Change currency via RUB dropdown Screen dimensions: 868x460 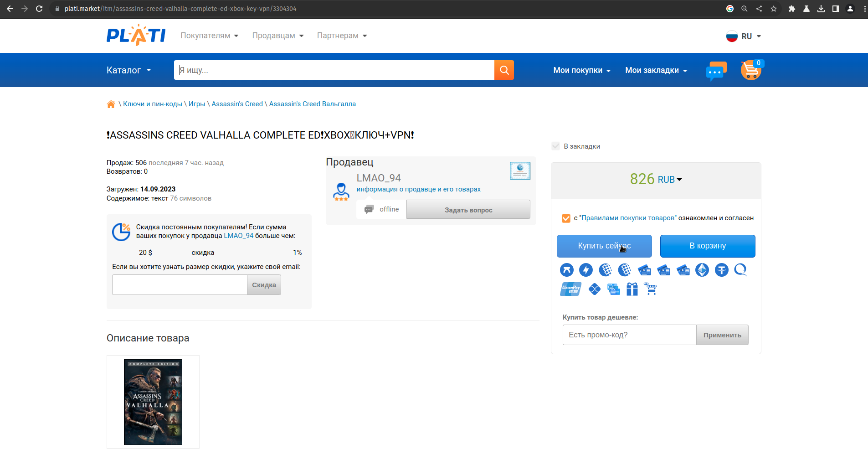(x=669, y=180)
